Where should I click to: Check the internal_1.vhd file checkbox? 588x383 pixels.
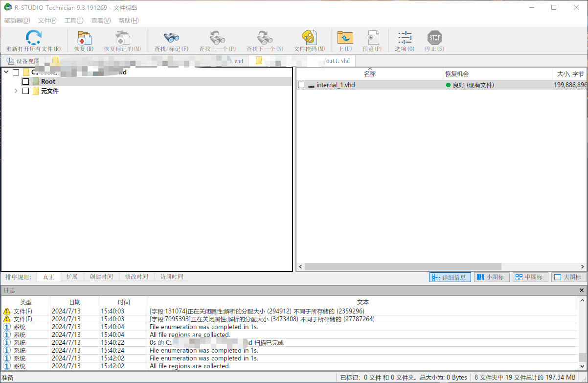(301, 85)
